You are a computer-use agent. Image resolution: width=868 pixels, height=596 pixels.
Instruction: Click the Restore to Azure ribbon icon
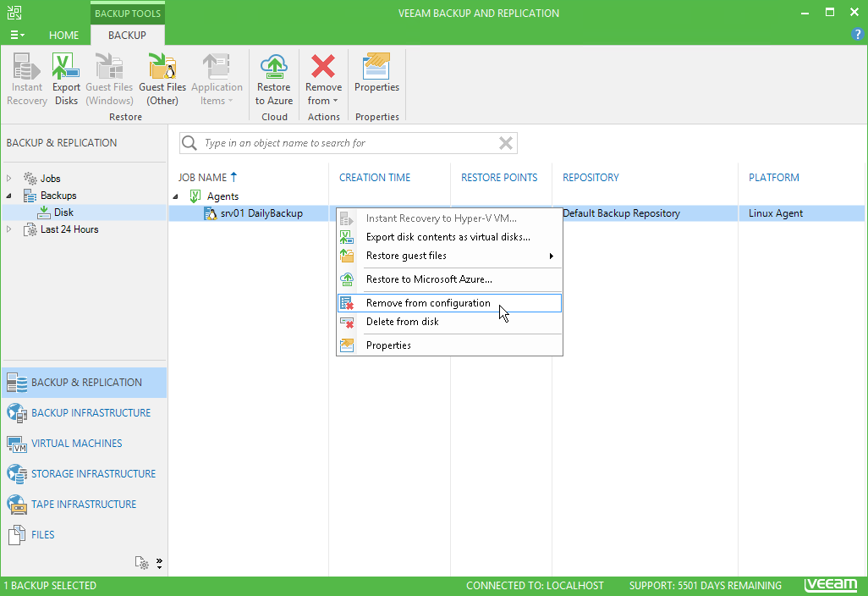coord(274,79)
